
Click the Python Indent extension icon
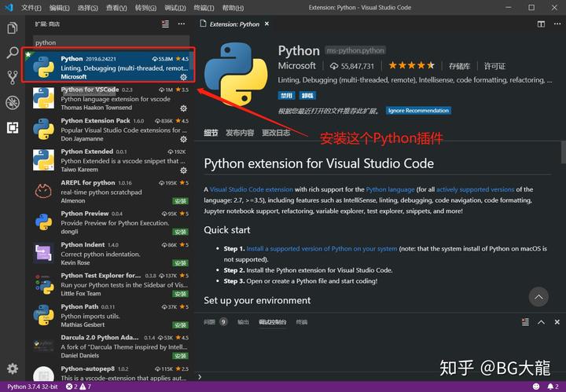point(43,253)
